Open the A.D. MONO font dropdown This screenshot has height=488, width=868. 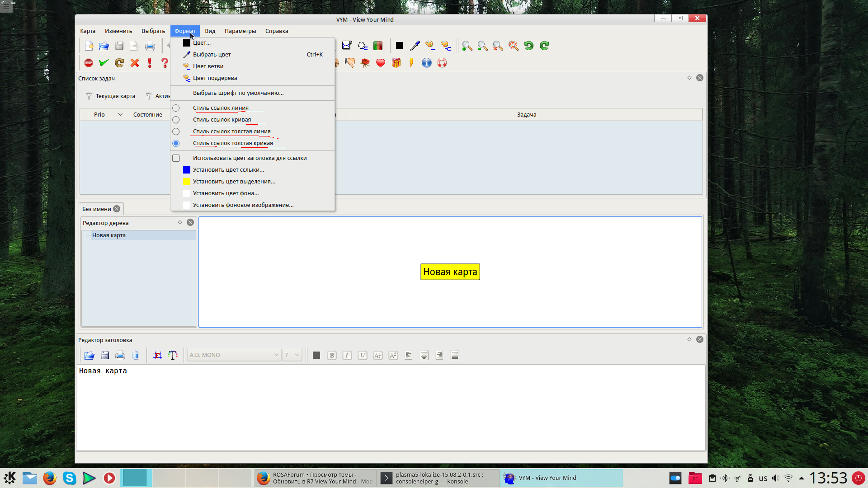coord(234,355)
